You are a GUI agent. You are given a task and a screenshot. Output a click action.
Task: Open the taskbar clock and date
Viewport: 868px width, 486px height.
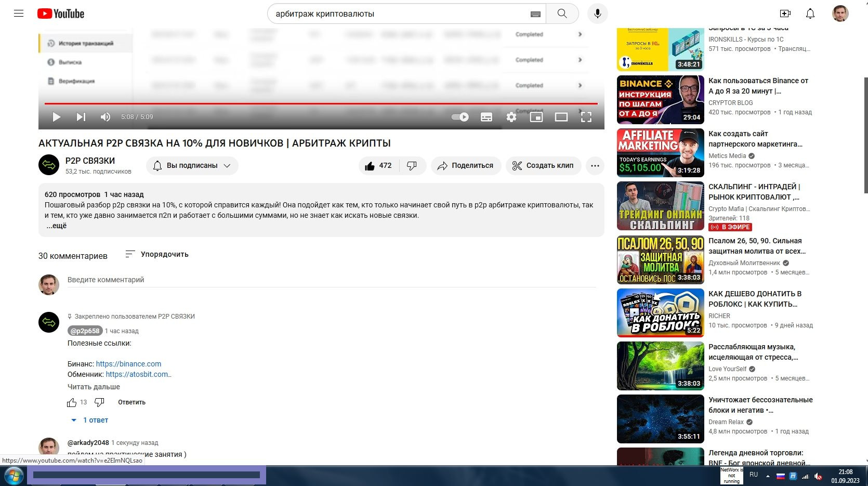845,476
